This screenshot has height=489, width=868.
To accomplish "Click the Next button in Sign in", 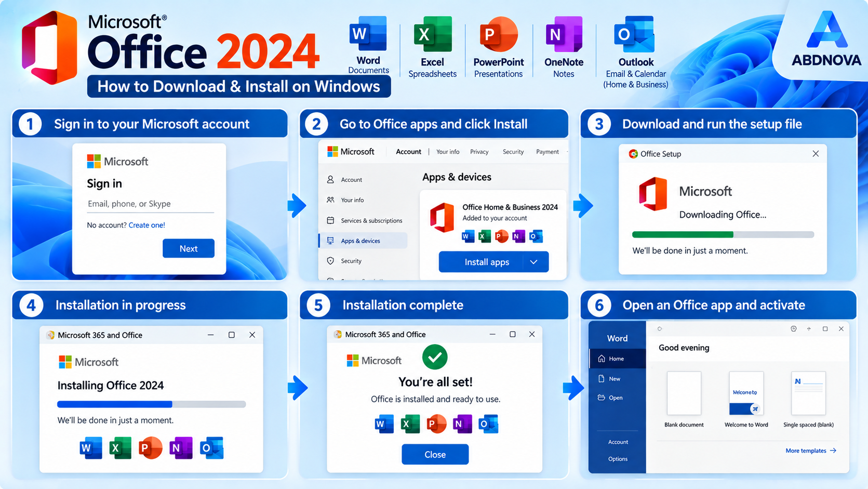I will [189, 248].
